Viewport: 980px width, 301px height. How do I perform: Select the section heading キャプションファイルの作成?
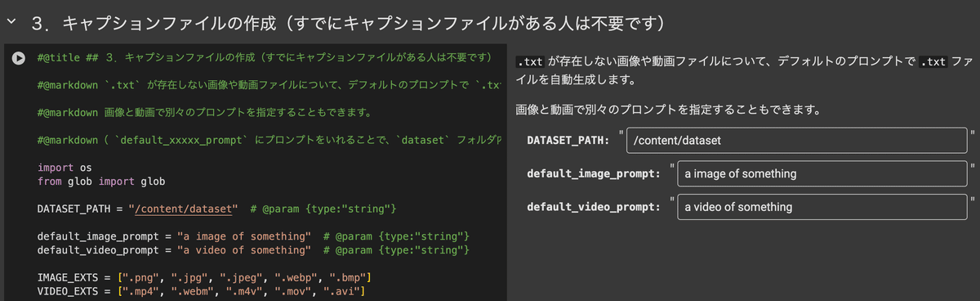pos(347,22)
